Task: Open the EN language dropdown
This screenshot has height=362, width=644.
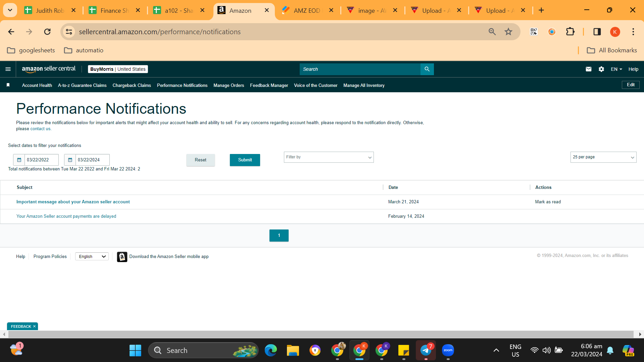Action: tap(616, 69)
